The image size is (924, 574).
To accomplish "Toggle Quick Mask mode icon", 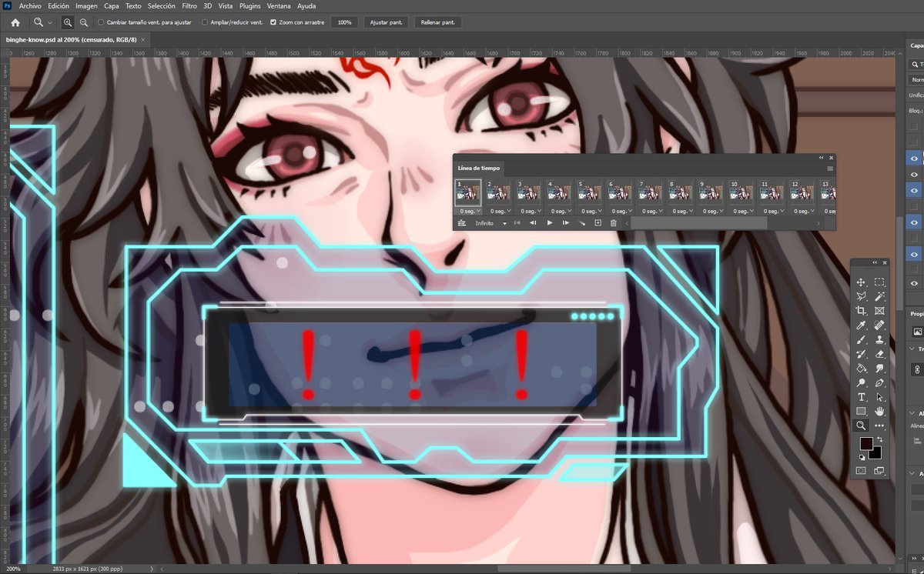I will (862, 470).
